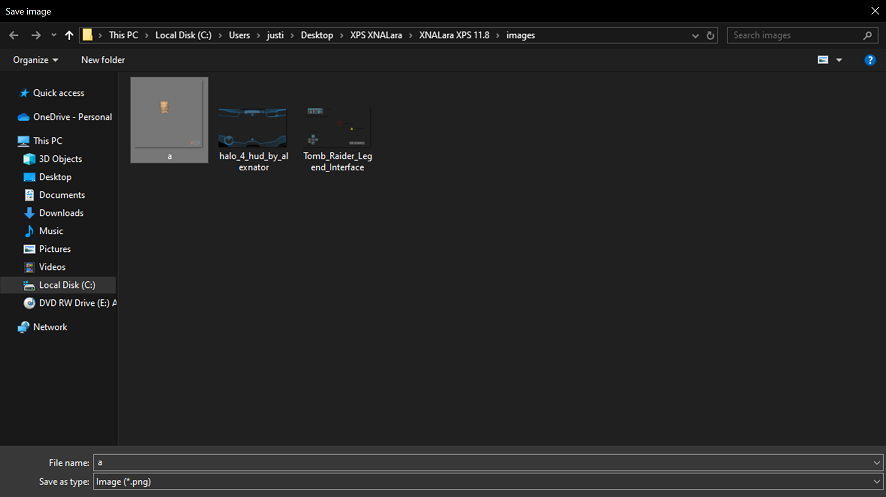Open the Save as type combo box
The height and width of the screenshot is (497, 886).
tap(488, 482)
